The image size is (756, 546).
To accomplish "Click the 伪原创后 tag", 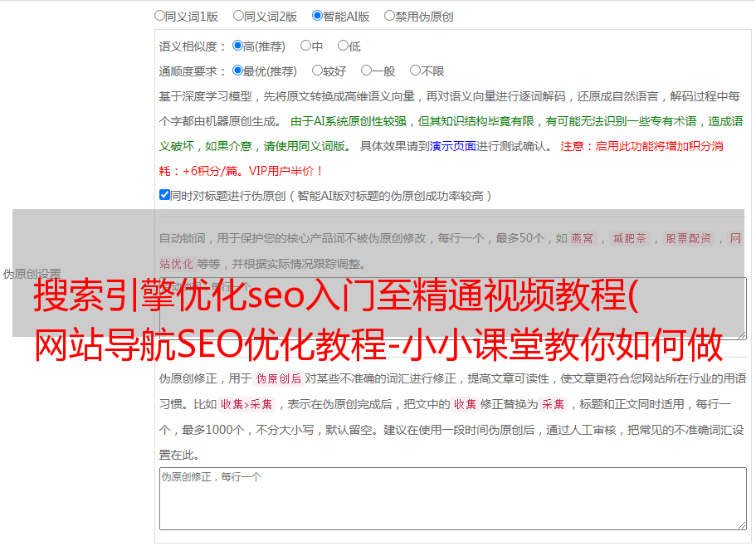I will (x=279, y=378).
